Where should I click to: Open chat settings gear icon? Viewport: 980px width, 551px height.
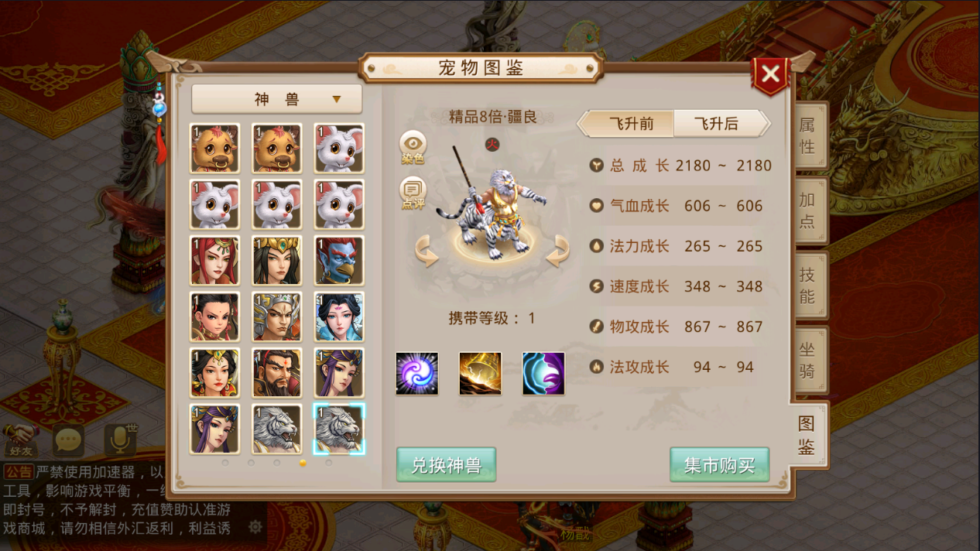[255, 527]
